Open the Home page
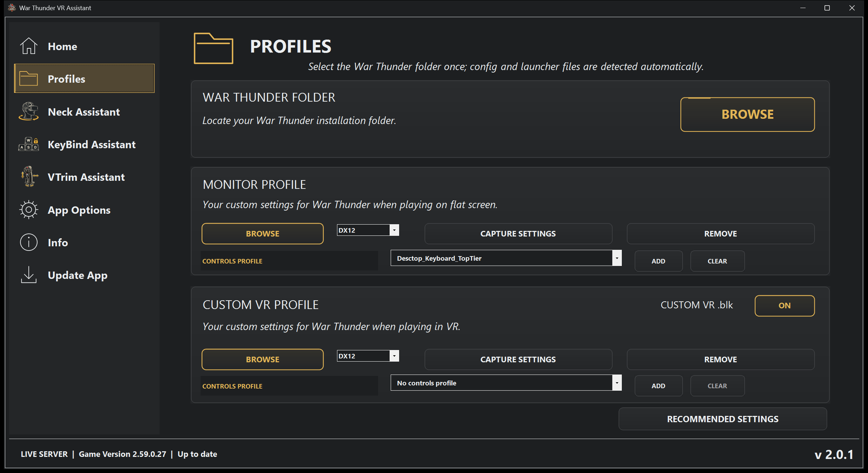The width and height of the screenshot is (868, 473). (84, 46)
